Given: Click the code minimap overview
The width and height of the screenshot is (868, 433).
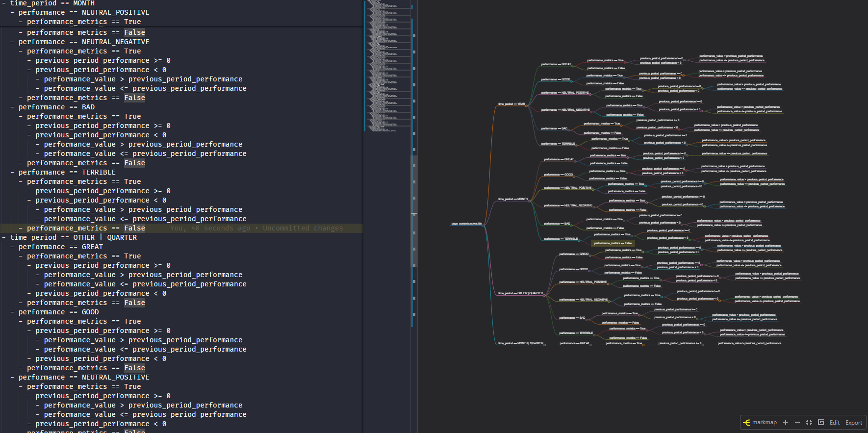Looking at the screenshot, I should click(x=387, y=66).
